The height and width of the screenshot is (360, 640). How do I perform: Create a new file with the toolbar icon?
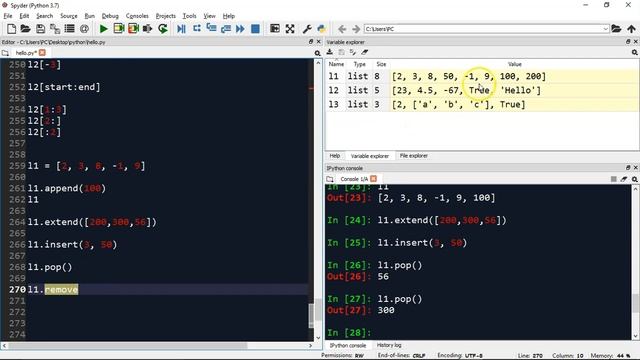pyautogui.click(x=11, y=29)
